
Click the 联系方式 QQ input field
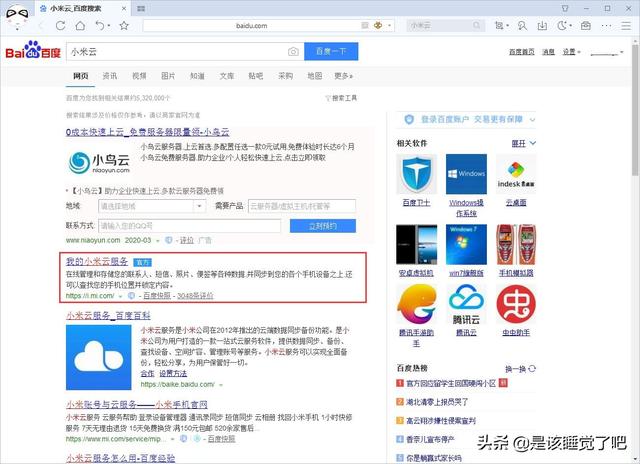(189, 226)
